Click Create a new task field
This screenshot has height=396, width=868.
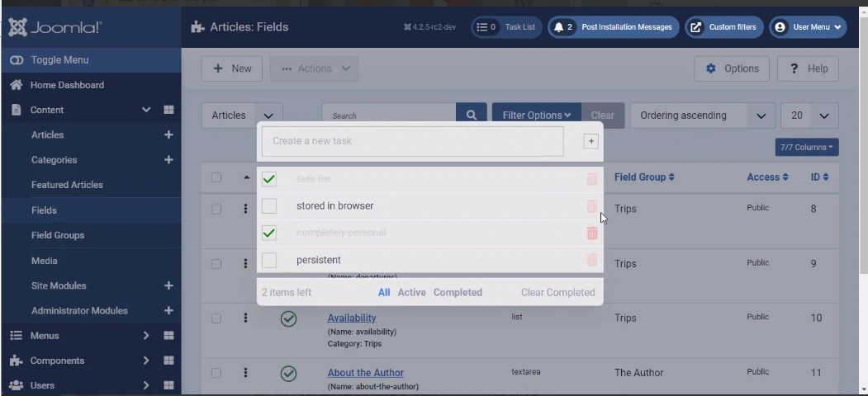[412, 141]
